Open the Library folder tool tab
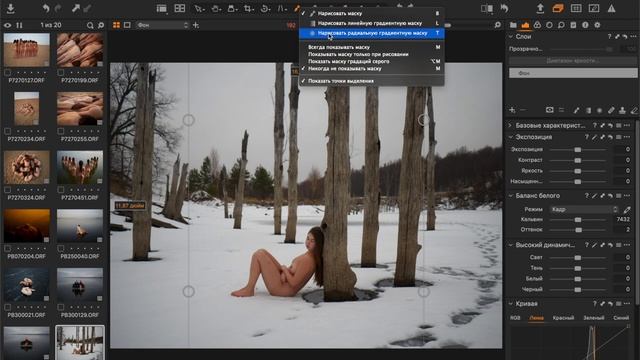The width and height of the screenshot is (640, 360). click(513, 25)
